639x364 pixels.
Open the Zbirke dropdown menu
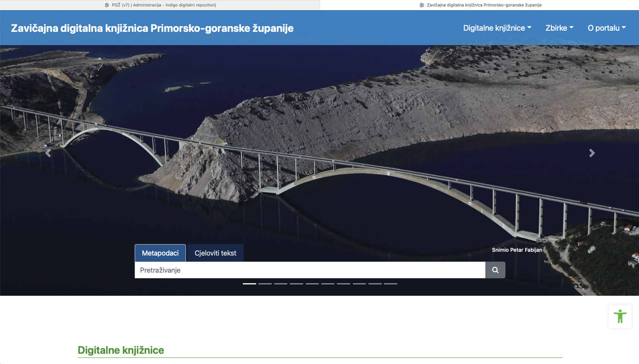coord(559,28)
